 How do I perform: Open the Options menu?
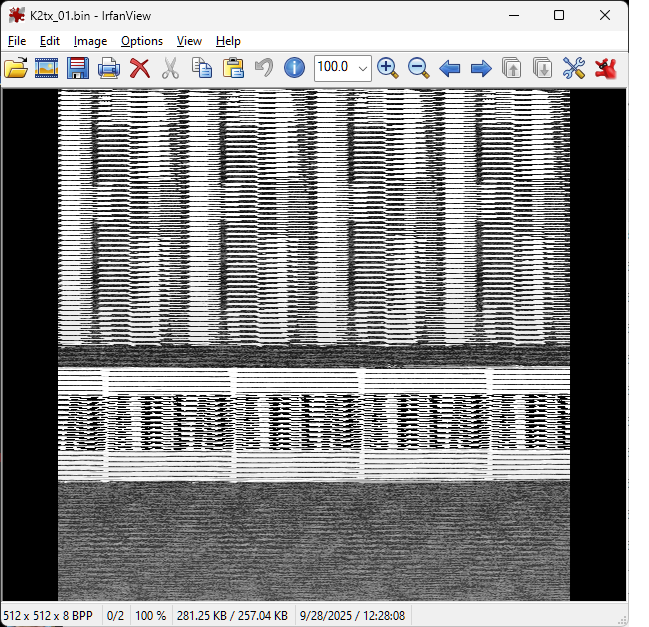click(142, 41)
